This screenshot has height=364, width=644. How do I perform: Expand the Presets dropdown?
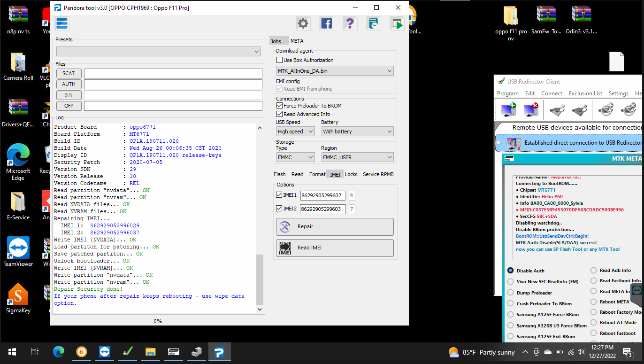click(x=159, y=51)
